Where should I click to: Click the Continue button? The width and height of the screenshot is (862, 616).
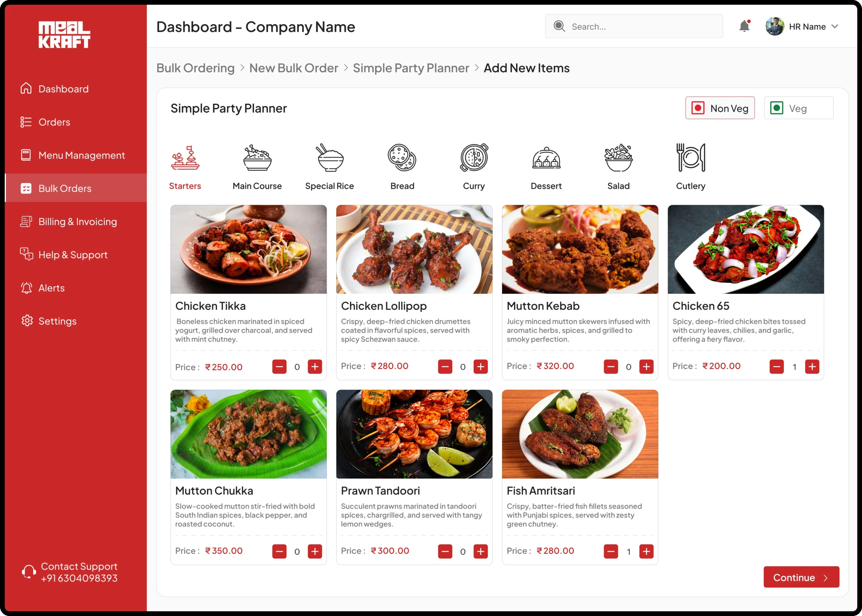point(801,577)
